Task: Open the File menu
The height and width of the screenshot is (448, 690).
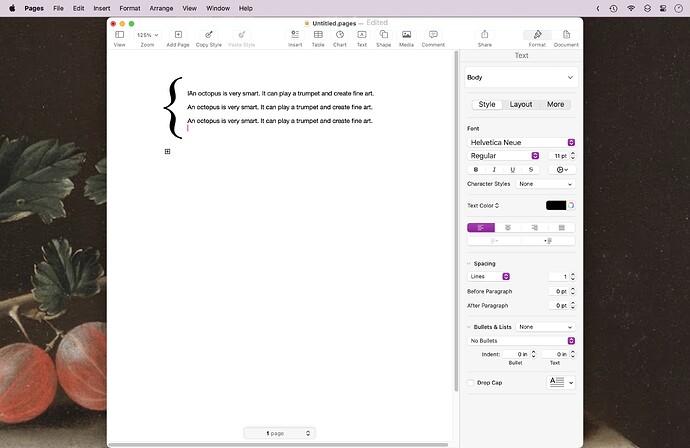Action: (x=58, y=8)
